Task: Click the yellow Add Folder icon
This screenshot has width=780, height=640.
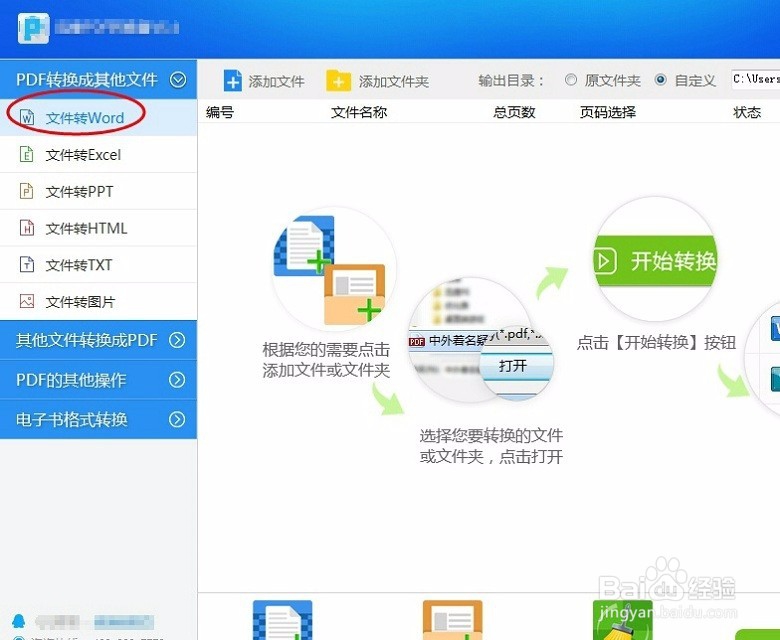Action: (x=338, y=81)
